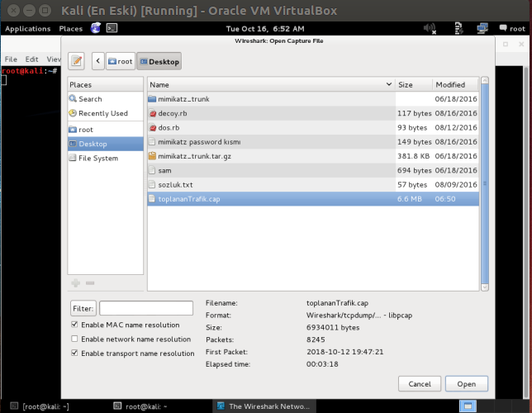Click the file list vertical scrollbar
532x413 pixels.
click(x=485, y=183)
